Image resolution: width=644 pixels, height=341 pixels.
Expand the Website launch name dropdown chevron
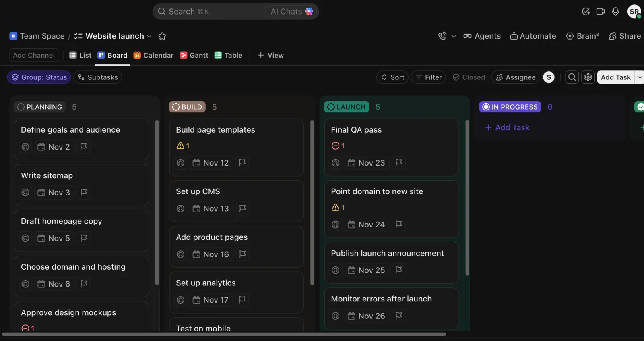(x=149, y=36)
